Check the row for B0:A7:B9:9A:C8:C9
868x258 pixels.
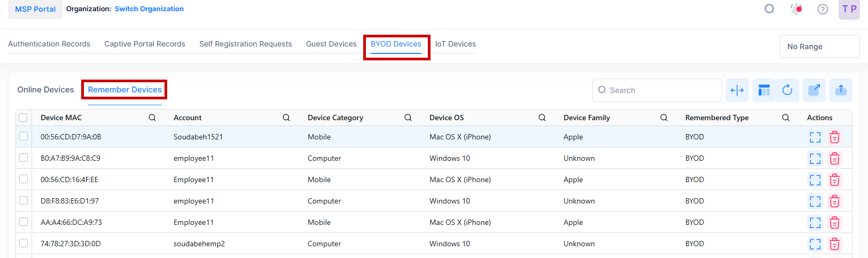pos(24,158)
